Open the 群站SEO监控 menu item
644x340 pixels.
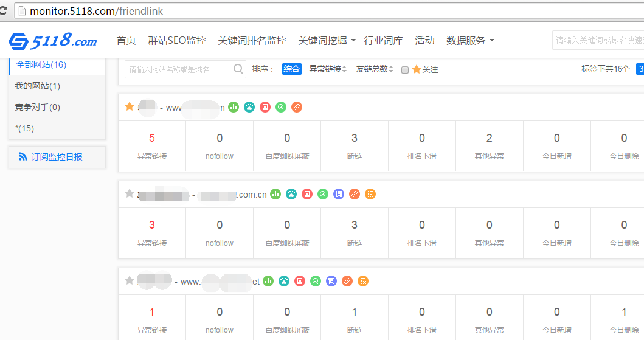tap(177, 41)
